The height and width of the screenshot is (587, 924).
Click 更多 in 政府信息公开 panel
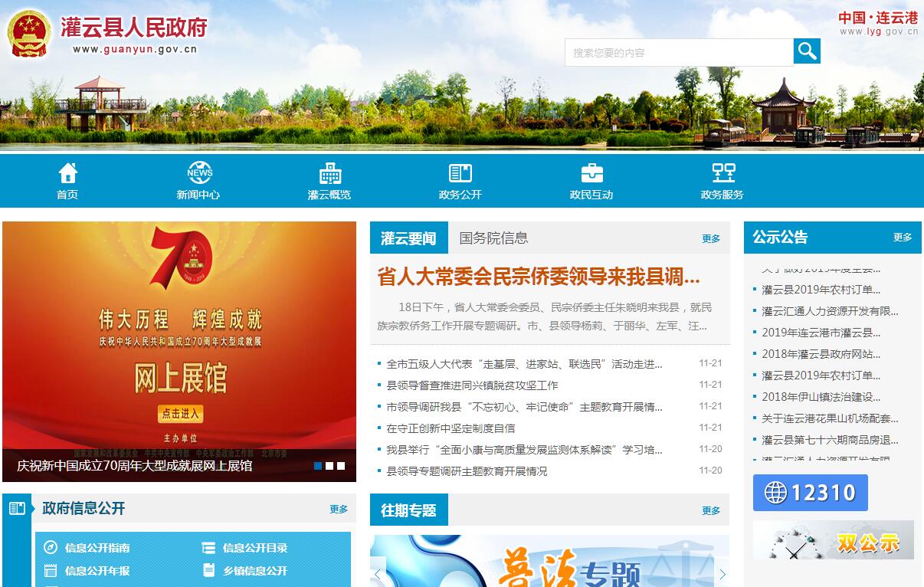[x=339, y=509]
